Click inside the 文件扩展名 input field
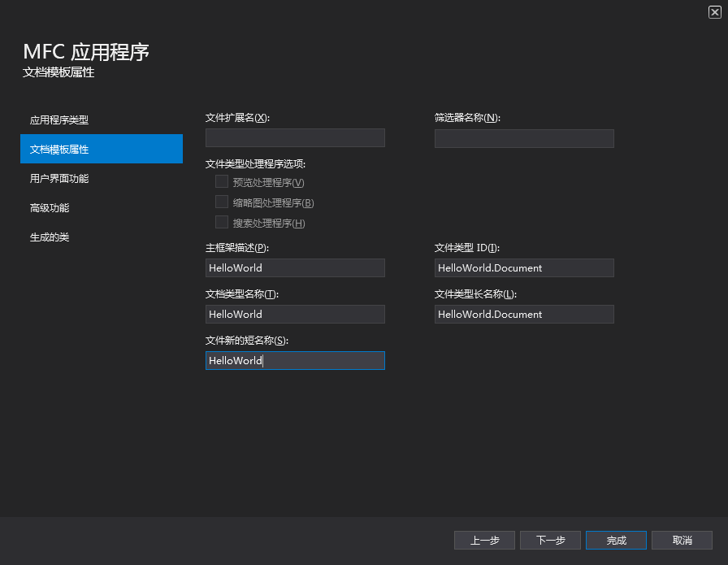This screenshot has width=728, height=565. [x=295, y=137]
